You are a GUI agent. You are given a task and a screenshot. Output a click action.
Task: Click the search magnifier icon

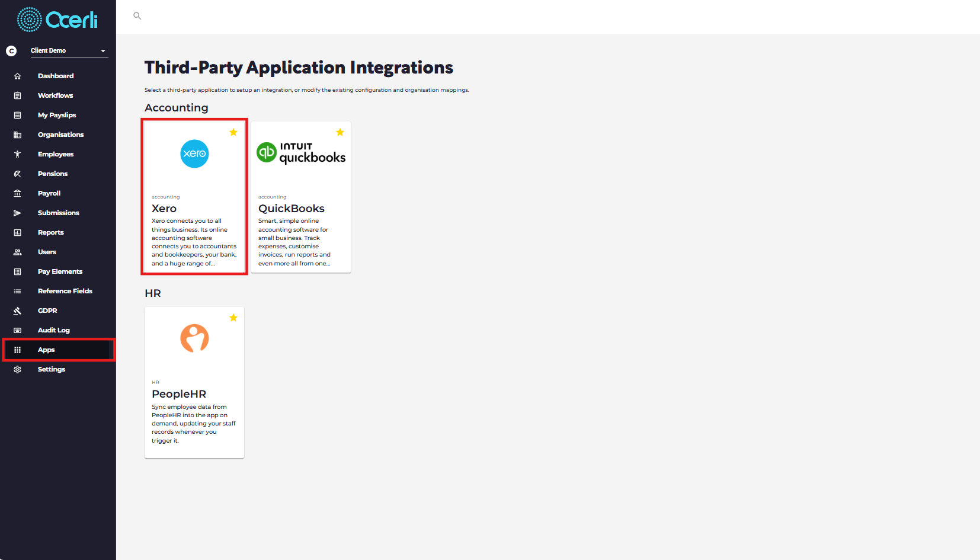click(137, 16)
